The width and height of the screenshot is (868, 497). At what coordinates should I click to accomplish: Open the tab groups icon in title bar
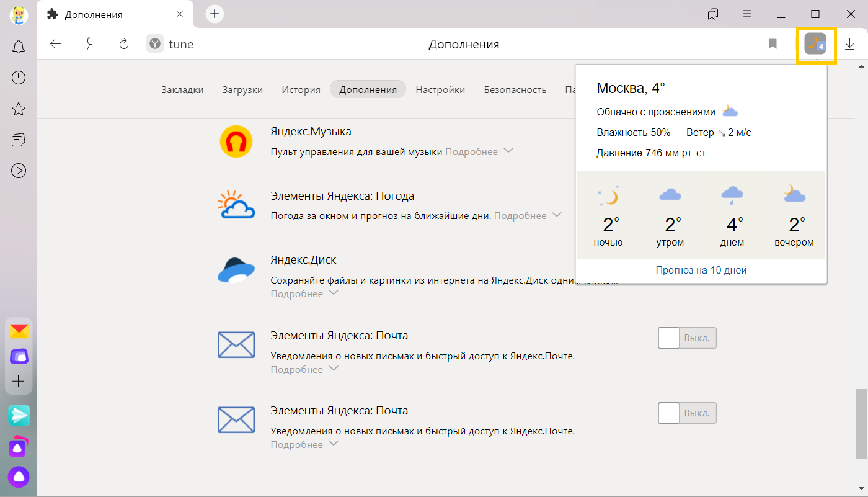[713, 14]
